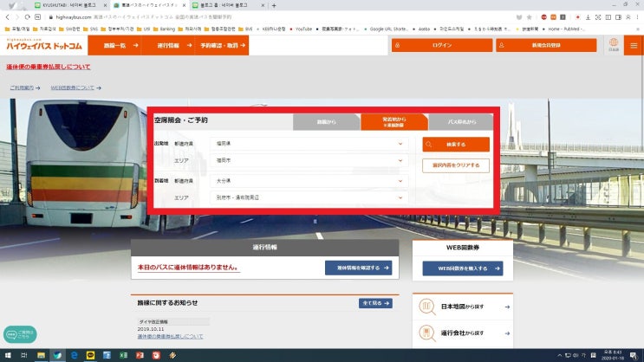Click 運行会社から探す row
Screen dimensions: 644x362
[x=463, y=333]
